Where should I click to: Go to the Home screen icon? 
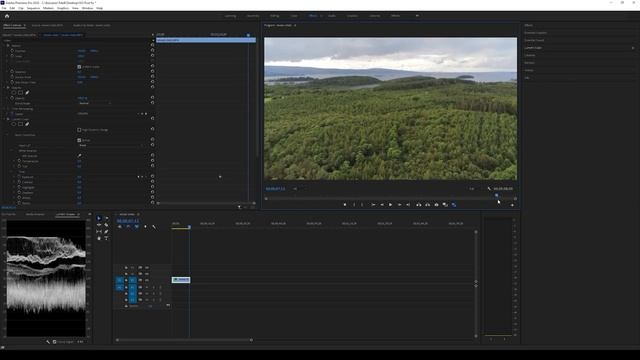pyautogui.click(x=7, y=16)
